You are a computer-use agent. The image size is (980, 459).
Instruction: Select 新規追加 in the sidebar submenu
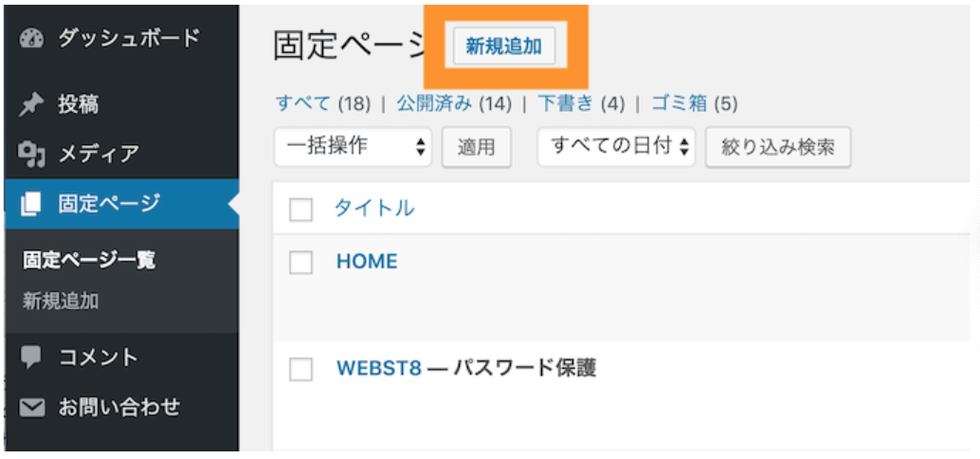tap(61, 302)
